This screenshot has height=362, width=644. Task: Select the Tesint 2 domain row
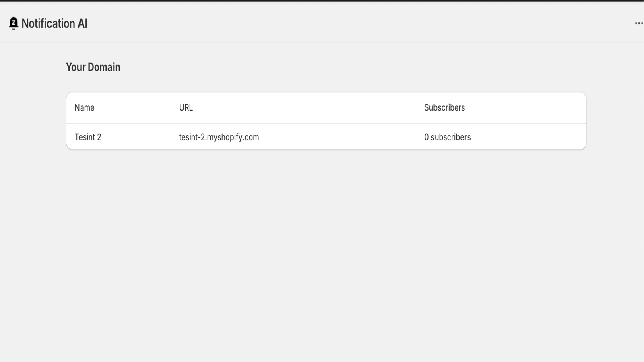326,137
